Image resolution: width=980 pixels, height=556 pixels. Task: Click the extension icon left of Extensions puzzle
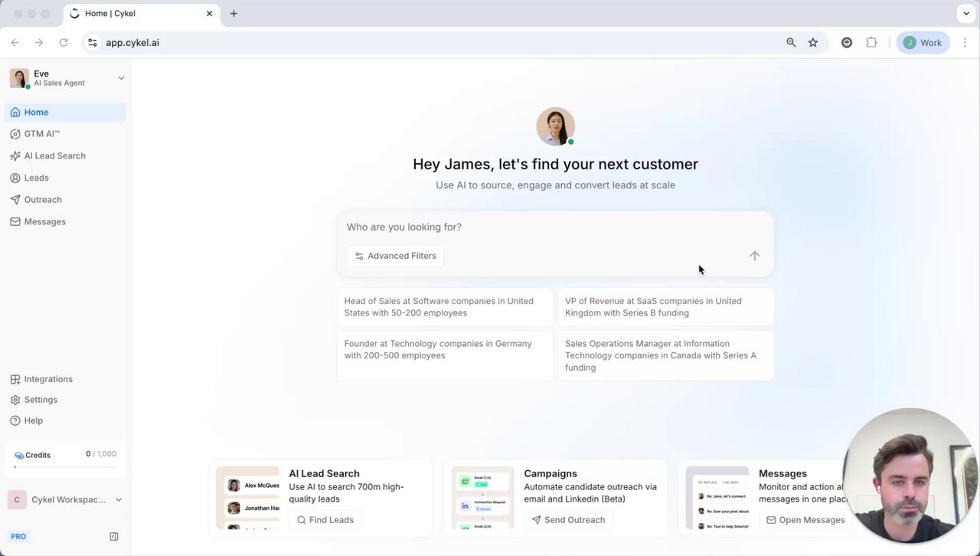[x=847, y=43]
